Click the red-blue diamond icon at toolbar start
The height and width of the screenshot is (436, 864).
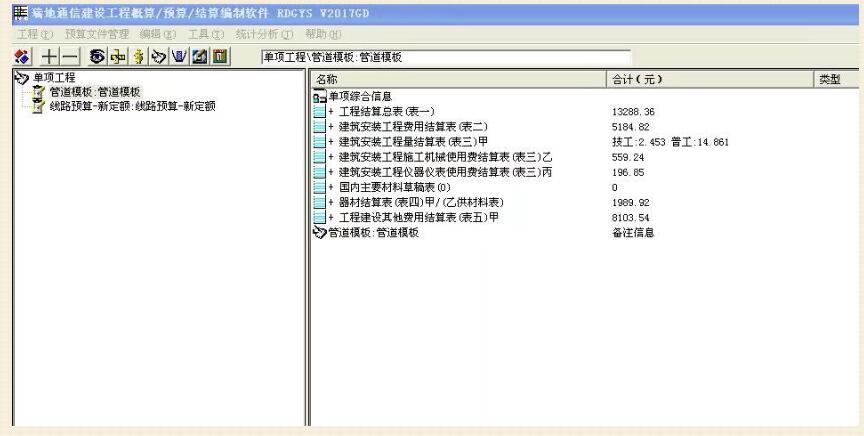21,56
